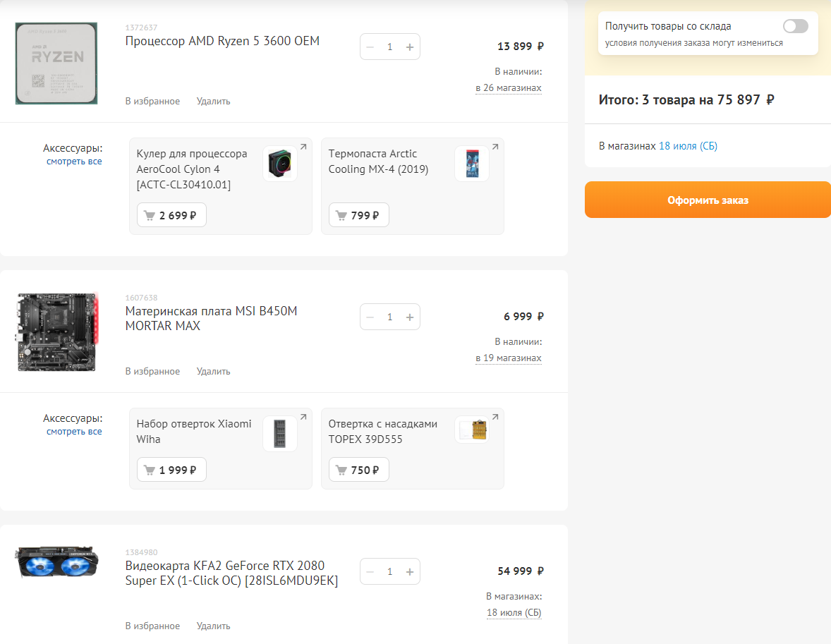The image size is (831, 644).
Task: Click minus icon for KFA2 RTX 2080 card
Action: 370,571
